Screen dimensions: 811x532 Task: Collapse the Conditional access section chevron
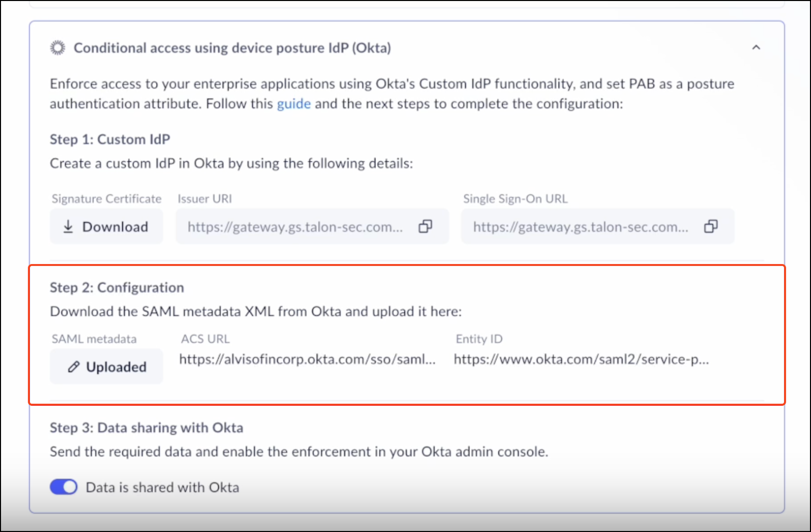coord(756,47)
